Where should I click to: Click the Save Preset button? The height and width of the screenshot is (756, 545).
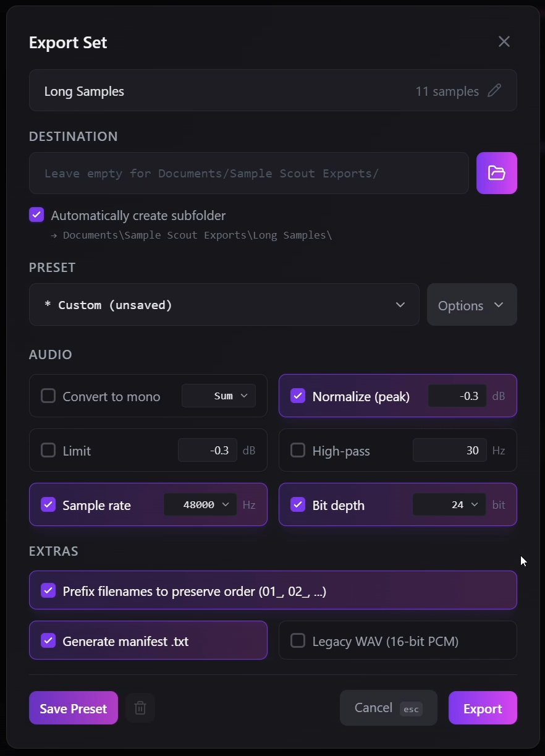pyautogui.click(x=73, y=708)
